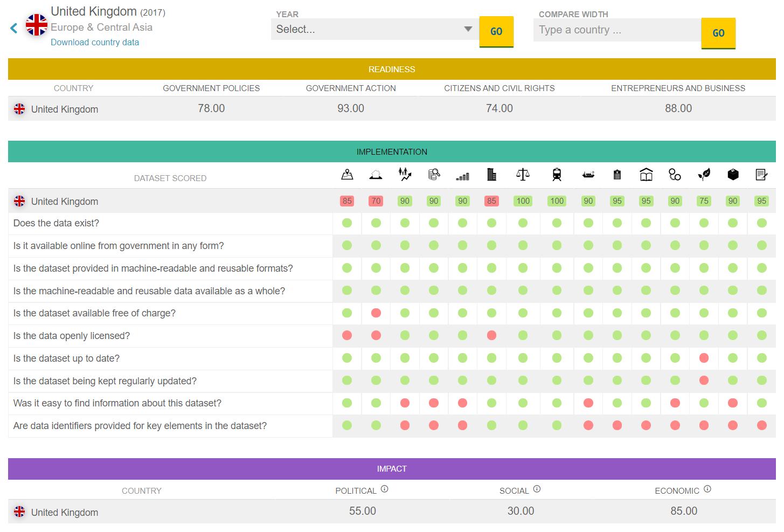Open the Download country data link
This screenshot has width=784, height=532.
(95, 43)
